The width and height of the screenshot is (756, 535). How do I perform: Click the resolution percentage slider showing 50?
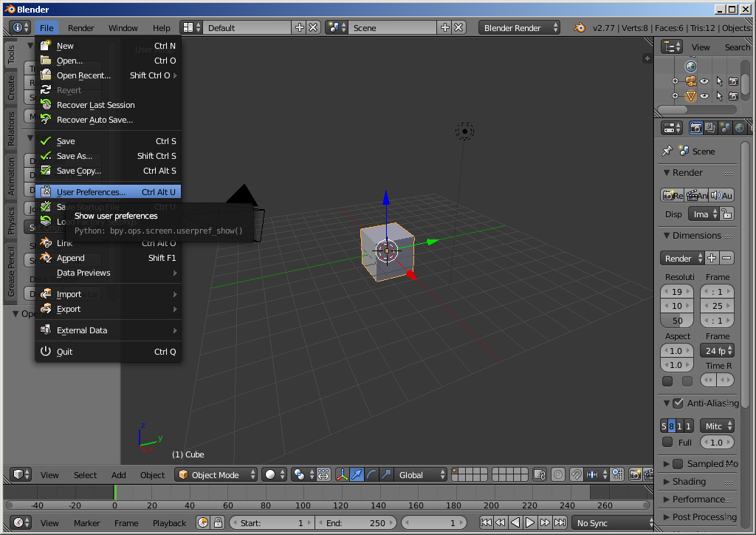coord(677,321)
